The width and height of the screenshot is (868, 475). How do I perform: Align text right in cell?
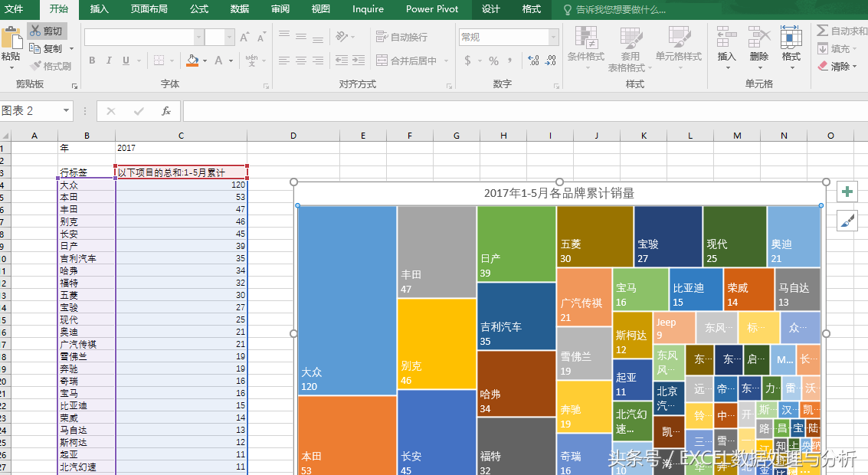[x=318, y=61]
